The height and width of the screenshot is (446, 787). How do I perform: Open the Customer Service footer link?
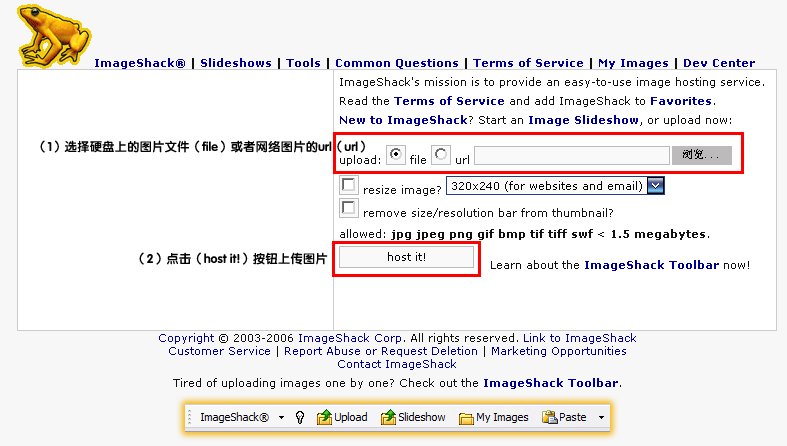point(219,351)
